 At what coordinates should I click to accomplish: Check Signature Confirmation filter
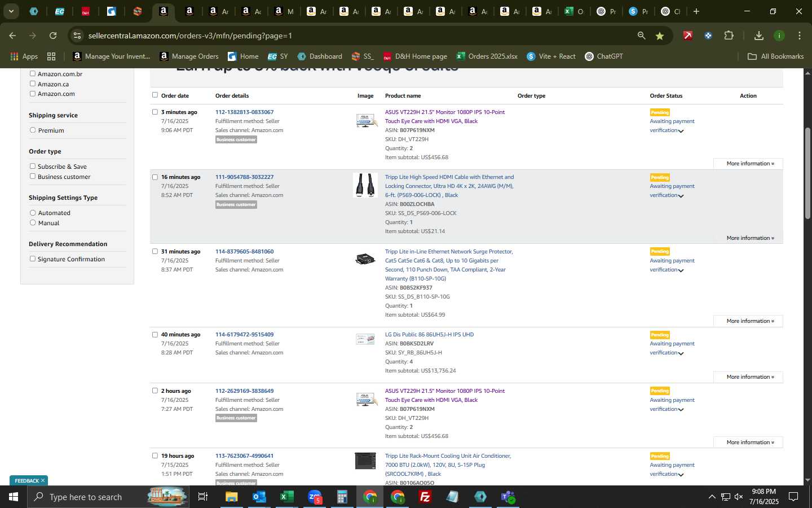33,259
